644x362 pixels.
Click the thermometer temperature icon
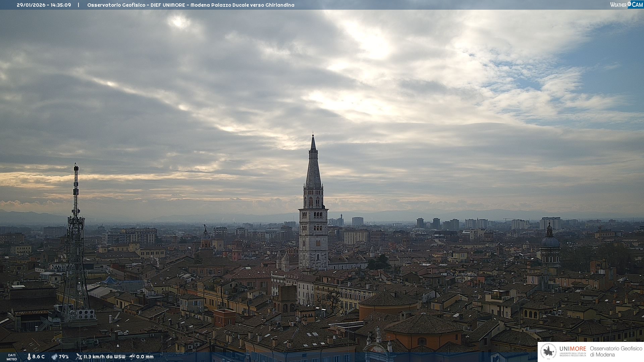pos(29,357)
